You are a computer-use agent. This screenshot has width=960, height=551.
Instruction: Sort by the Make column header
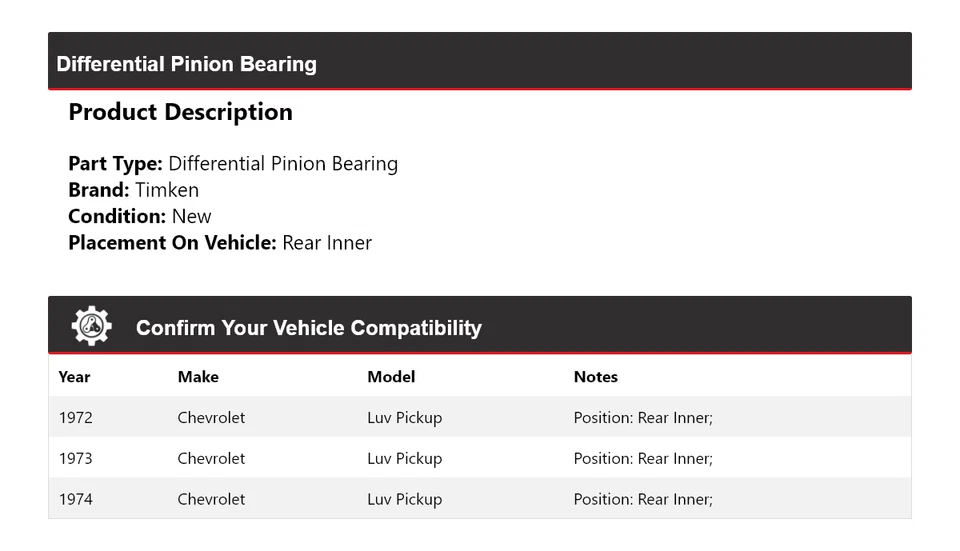198,377
